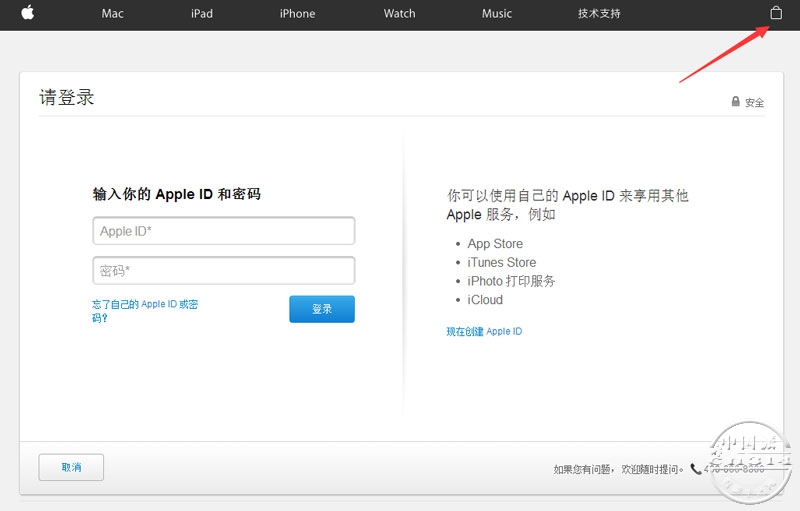Click the phone icon near support number
Viewport: 800px width, 511px height.
click(x=696, y=468)
